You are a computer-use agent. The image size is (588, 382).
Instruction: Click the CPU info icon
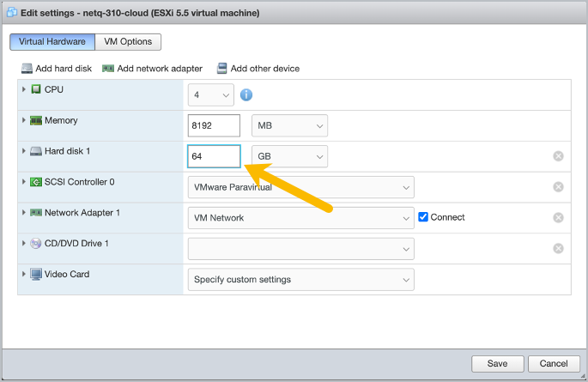click(x=246, y=94)
